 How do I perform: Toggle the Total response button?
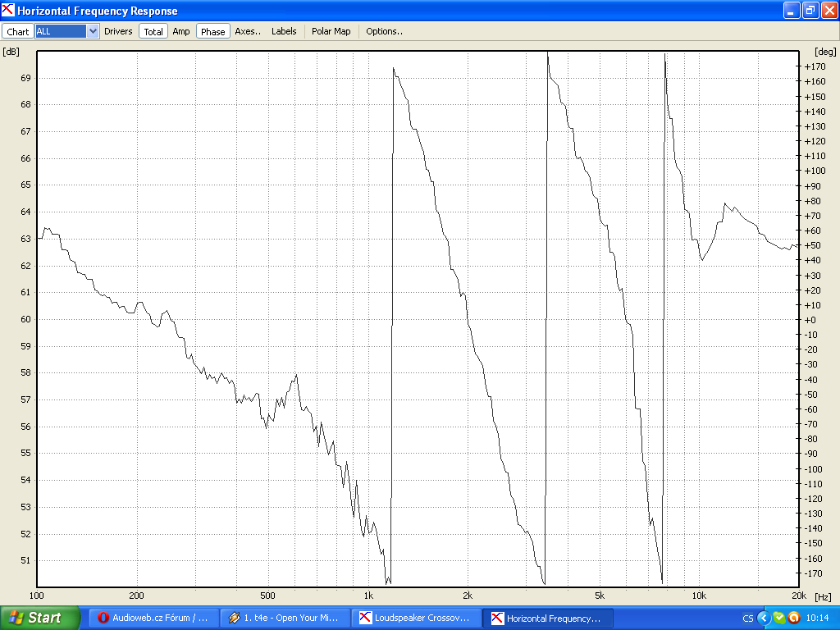click(153, 32)
